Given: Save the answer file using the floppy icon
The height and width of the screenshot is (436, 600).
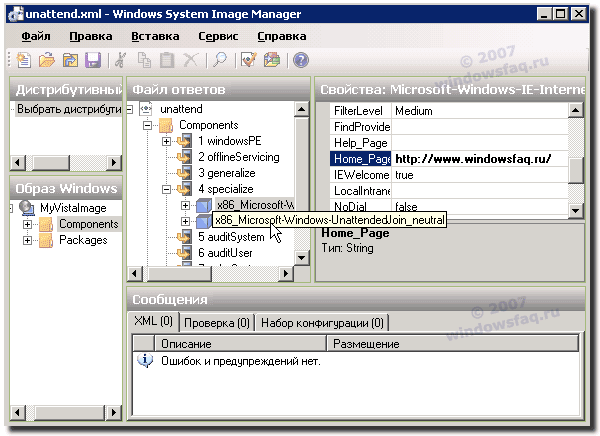Looking at the screenshot, I should 93,60.
